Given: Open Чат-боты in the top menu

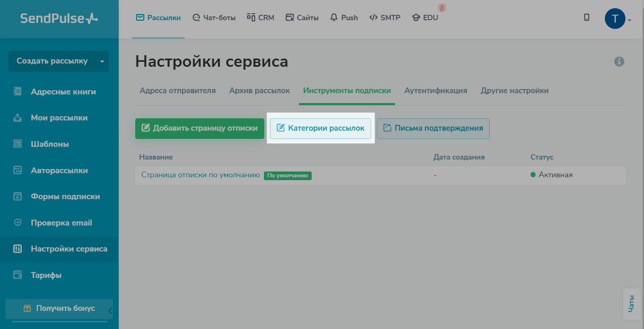Looking at the screenshot, I should tap(214, 18).
